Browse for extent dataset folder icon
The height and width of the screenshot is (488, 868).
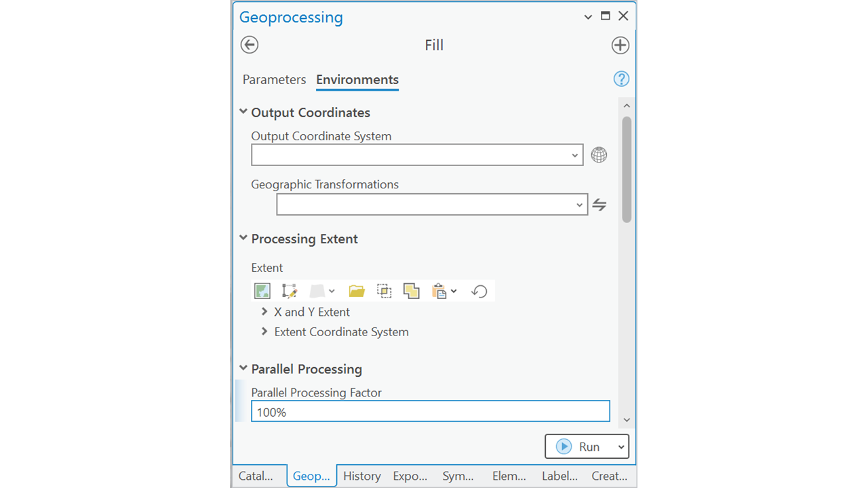click(357, 291)
